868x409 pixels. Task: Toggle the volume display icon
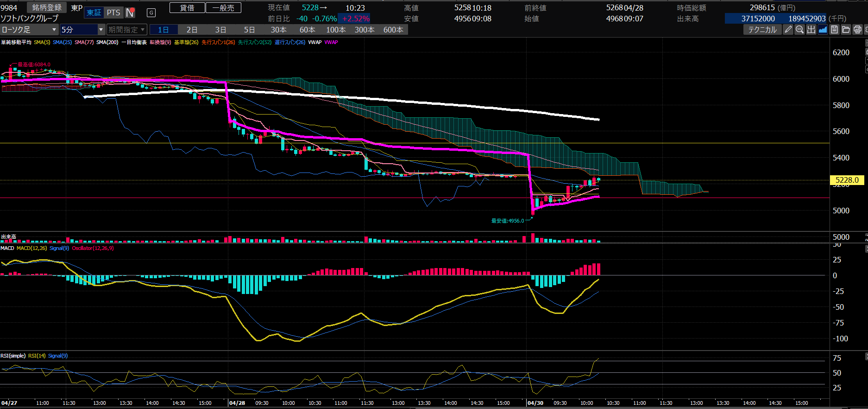pyautogui.click(x=811, y=30)
